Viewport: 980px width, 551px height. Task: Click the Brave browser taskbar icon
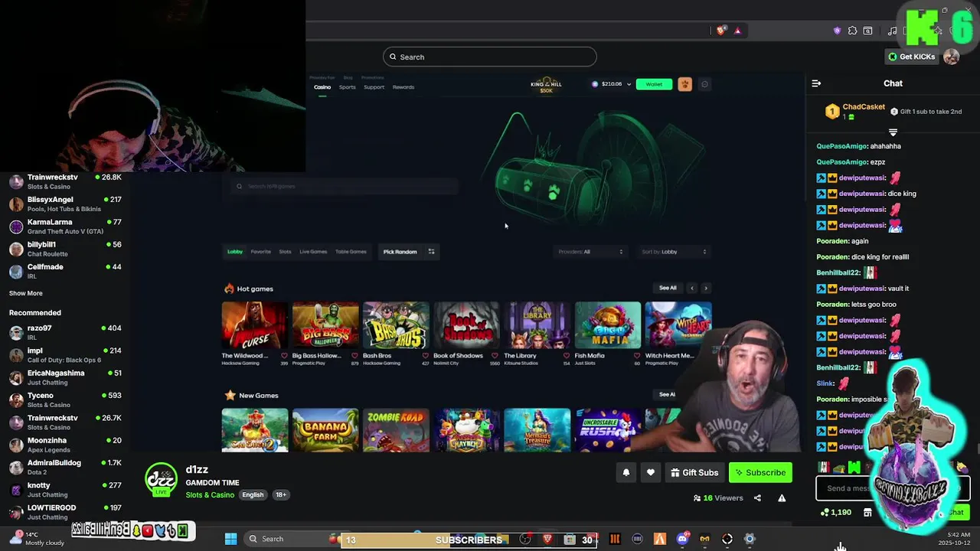(x=547, y=539)
